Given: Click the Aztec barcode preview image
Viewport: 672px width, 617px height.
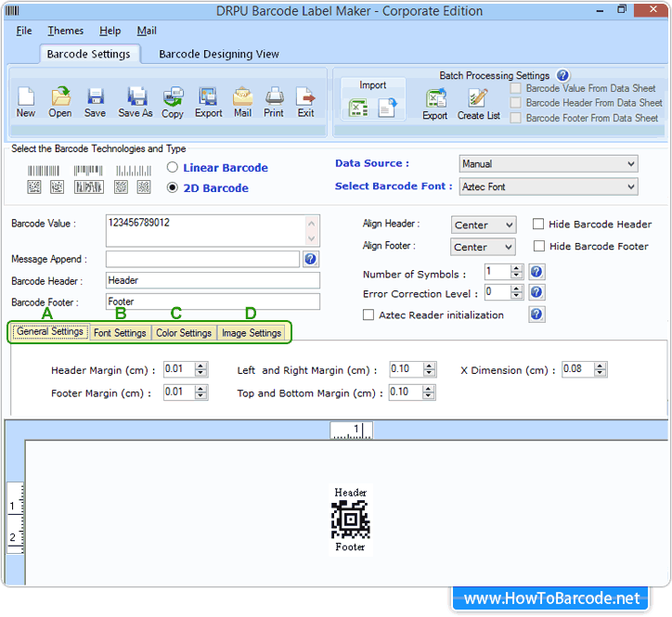Looking at the screenshot, I should tap(351, 520).
